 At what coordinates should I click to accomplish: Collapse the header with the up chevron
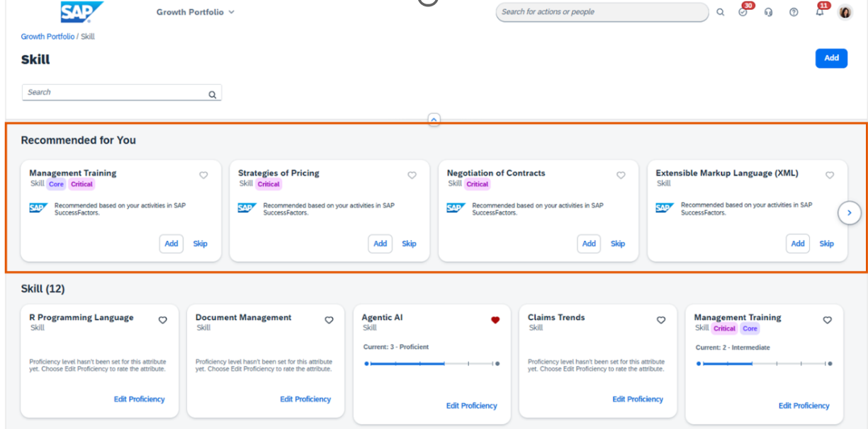pos(434,120)
